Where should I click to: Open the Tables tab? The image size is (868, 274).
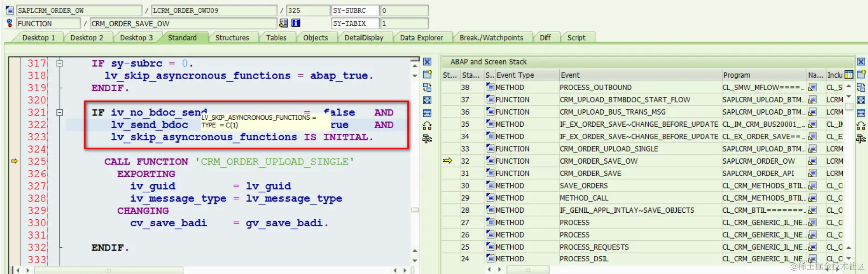click(x=276, y=38)
